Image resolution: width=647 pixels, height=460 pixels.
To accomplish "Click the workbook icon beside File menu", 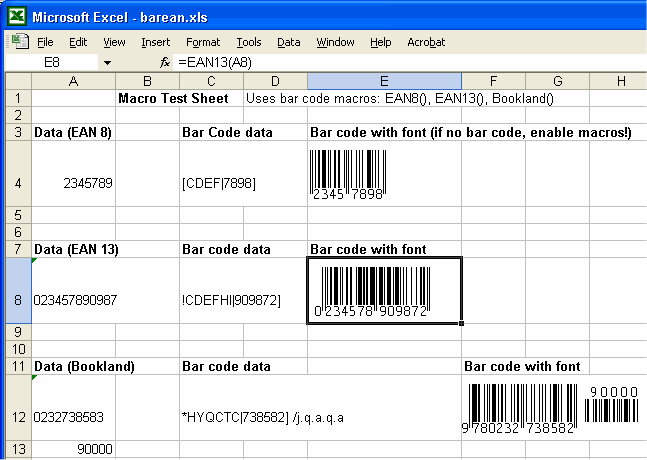I will click(x=20, y=42).
